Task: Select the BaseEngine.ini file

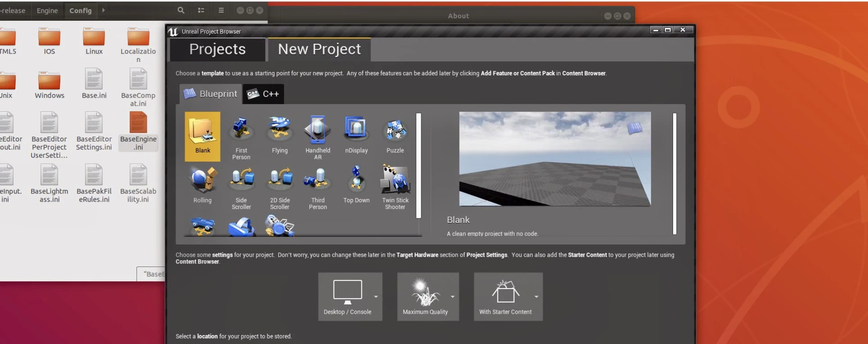Action: point(138,131)
